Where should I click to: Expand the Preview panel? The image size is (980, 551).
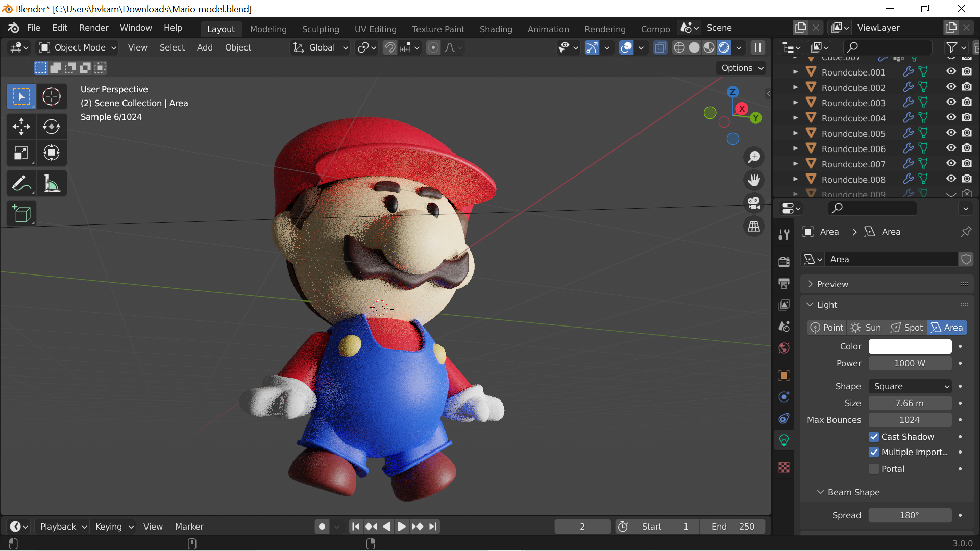[832, 284]
